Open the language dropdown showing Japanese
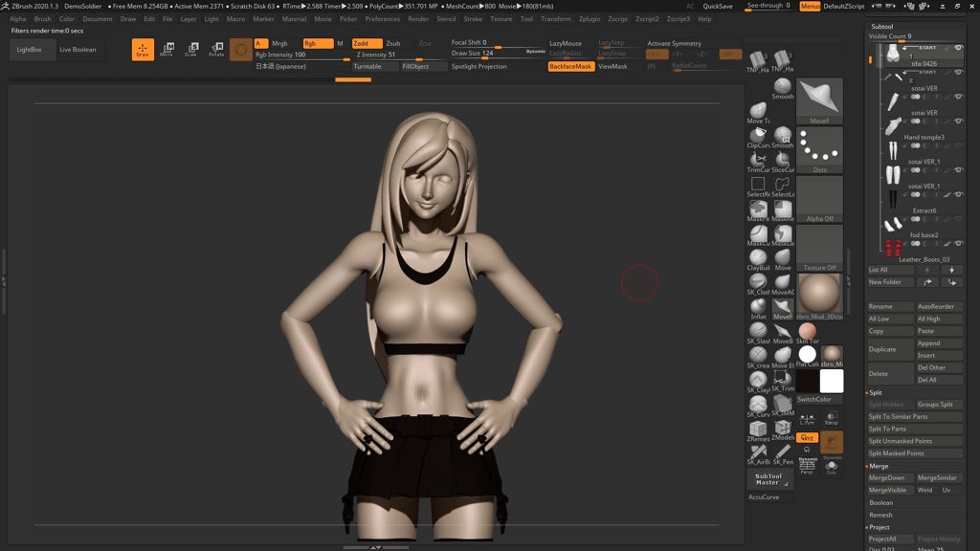Image resolution: width=980 pixels, height=551 pixels. pyautogui.click(x=280, y=66)
